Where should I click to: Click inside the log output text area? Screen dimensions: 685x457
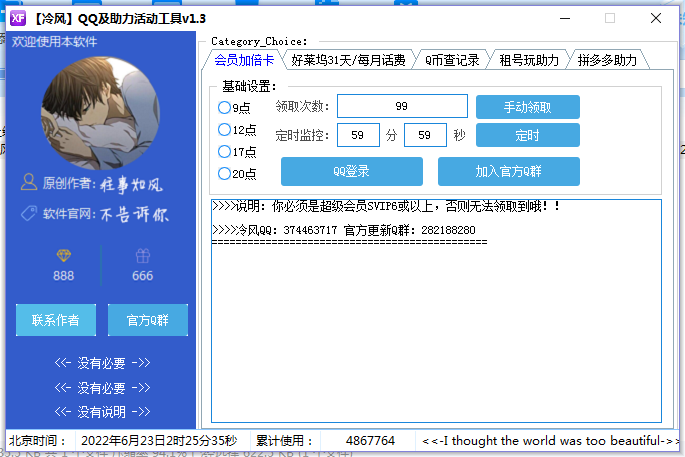[436, 311]
